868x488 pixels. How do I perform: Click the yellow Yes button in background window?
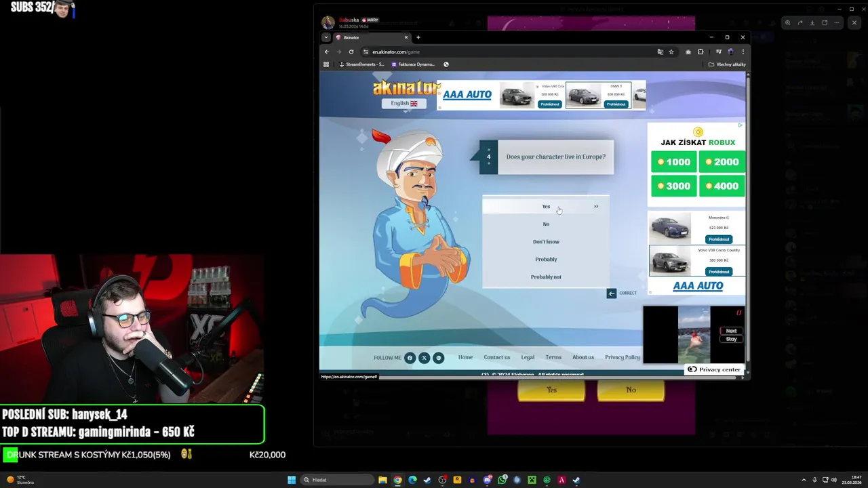(551, 390)
